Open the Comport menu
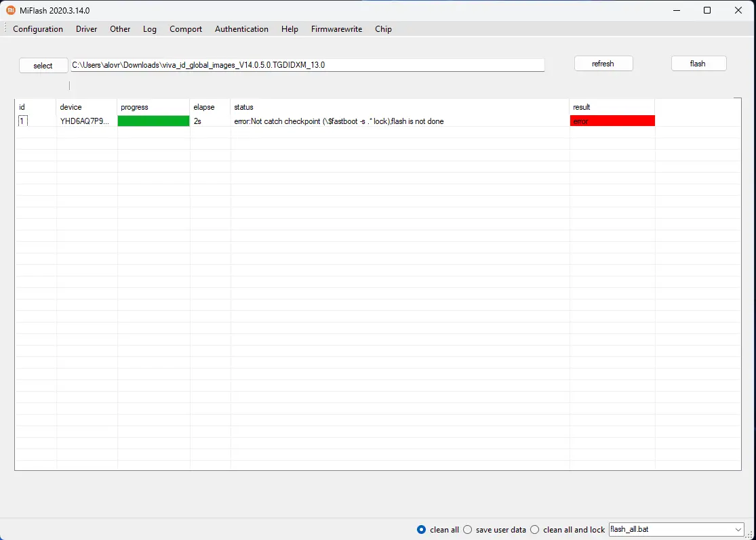Image resolution: width=756 pixels, height=540 pixels. (186, 29)
